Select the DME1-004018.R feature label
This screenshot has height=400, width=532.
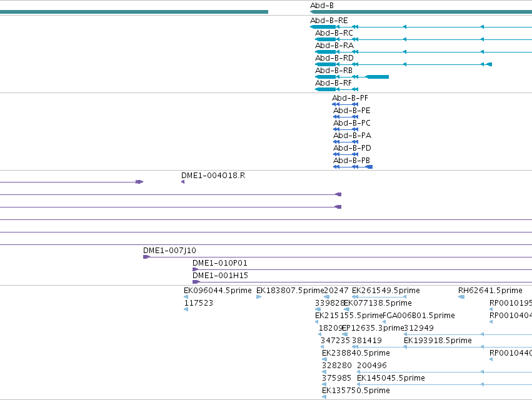pyautogui.click(x=213, y=176)
